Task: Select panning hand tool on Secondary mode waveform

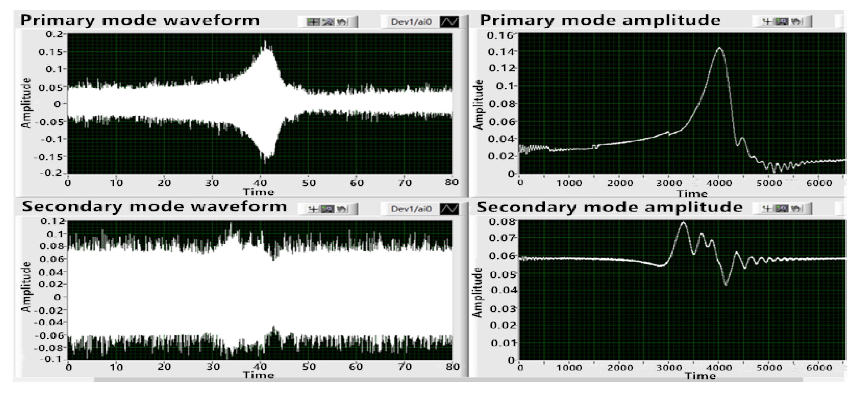Action: point(342,209)
